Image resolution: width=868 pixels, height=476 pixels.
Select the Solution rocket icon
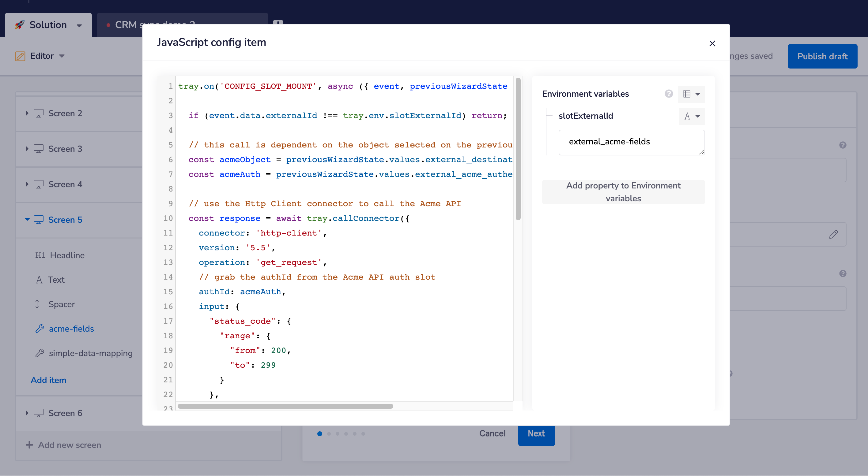(x=20, y=24)
